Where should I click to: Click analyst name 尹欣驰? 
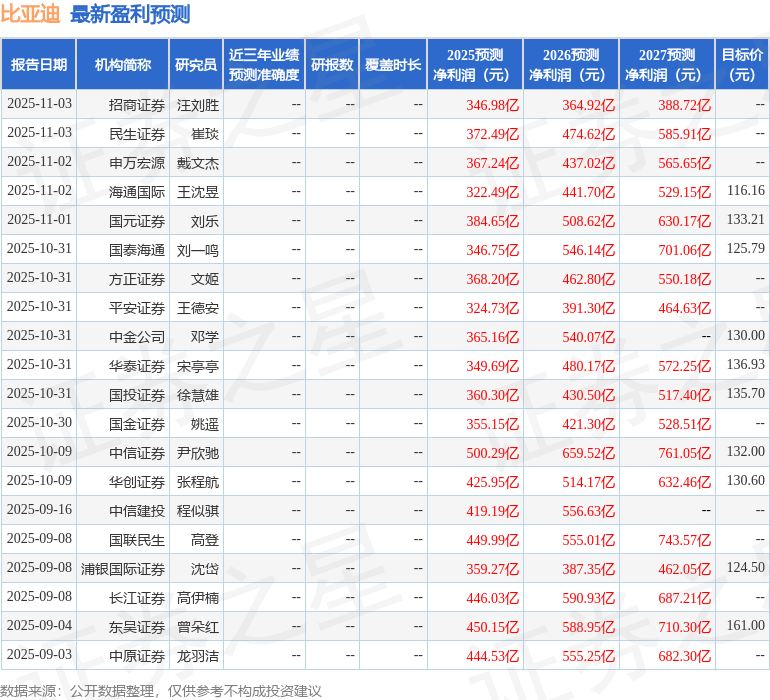(x=197, y=452)
